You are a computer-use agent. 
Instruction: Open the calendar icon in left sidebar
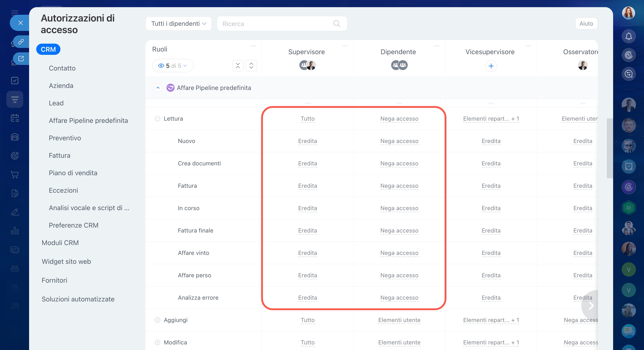tap(15, 118)
